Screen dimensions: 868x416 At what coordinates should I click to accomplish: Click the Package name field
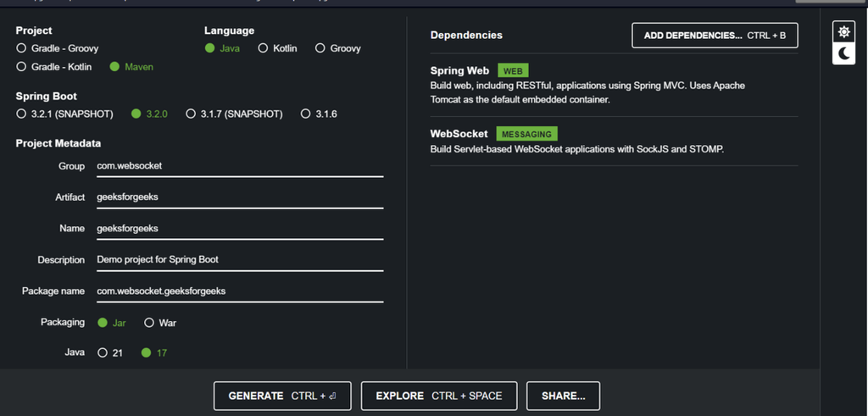(239, 291)
